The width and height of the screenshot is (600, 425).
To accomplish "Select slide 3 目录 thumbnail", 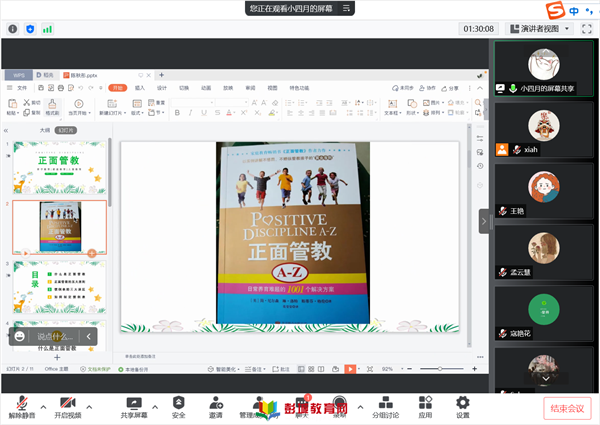I will (x=59, y=287).
